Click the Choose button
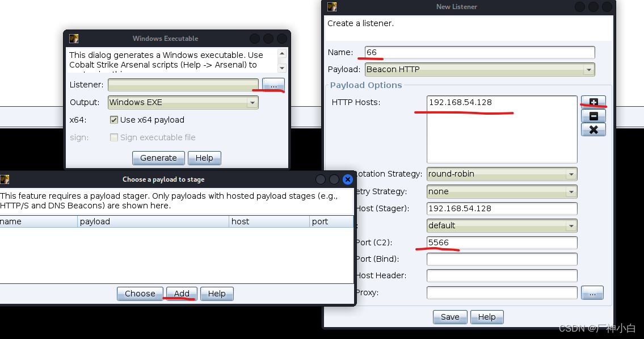644x339 pixels. (x=140, y=294)
